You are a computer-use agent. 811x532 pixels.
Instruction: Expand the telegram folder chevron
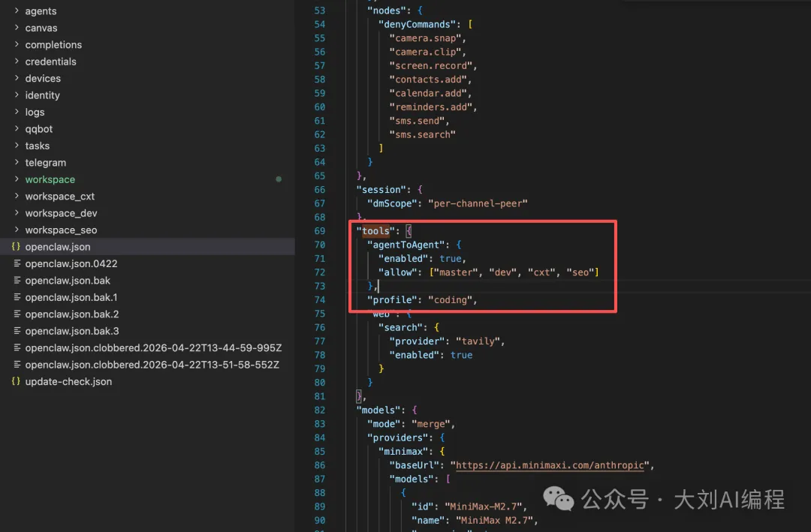pyautogui.click(x=17, y=163)
